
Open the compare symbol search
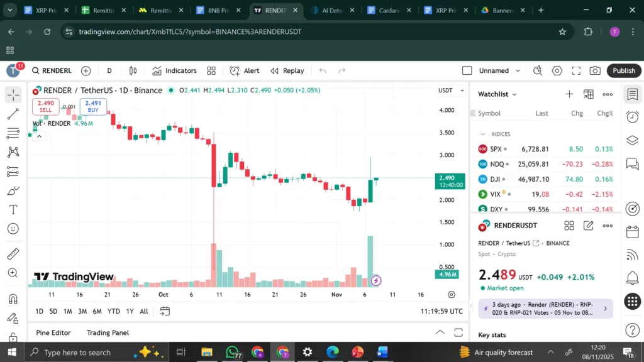(x=86, y=70)
